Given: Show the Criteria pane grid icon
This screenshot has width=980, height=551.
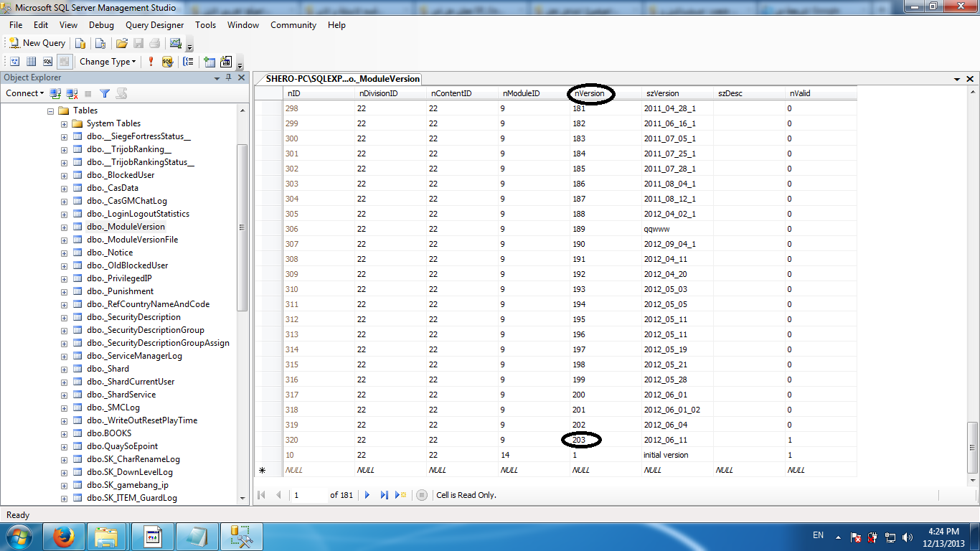Looking at the screenshot, I should tap(32, 62).
